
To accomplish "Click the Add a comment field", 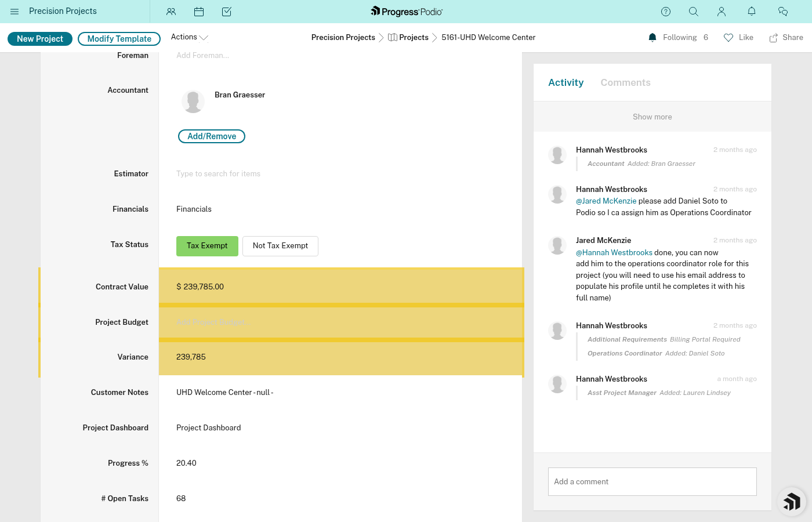I will (652, 481).
